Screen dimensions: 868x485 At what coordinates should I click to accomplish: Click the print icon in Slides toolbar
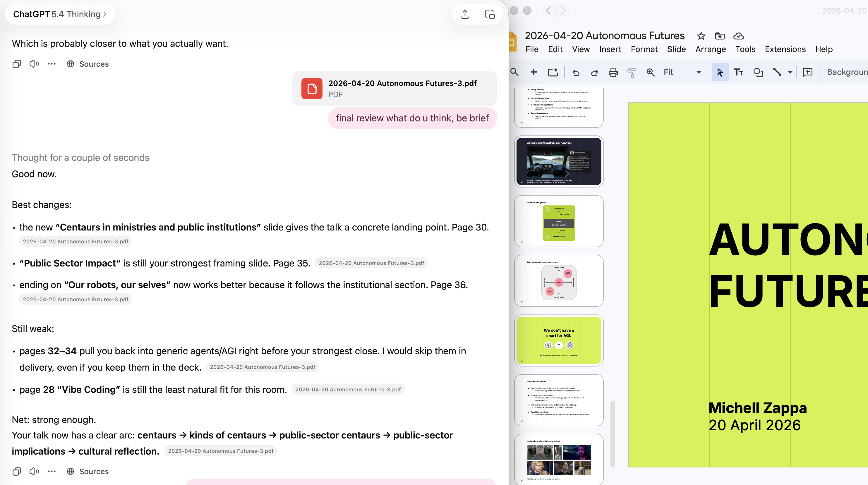pos(613,73)
